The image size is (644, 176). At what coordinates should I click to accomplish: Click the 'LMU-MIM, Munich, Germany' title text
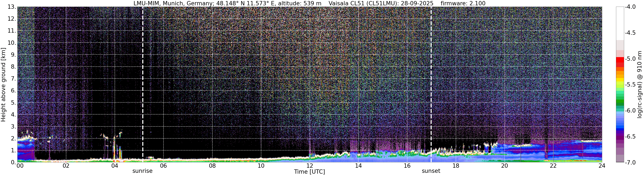click(173, 3)
